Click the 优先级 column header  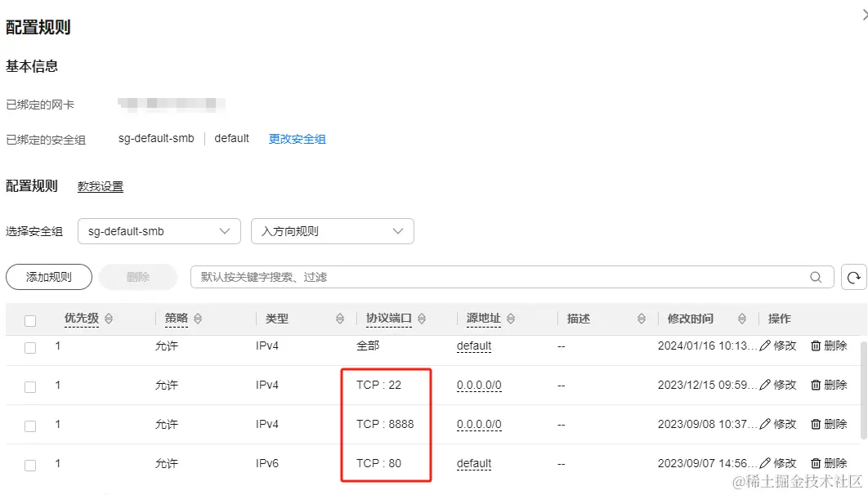point(82,318)
